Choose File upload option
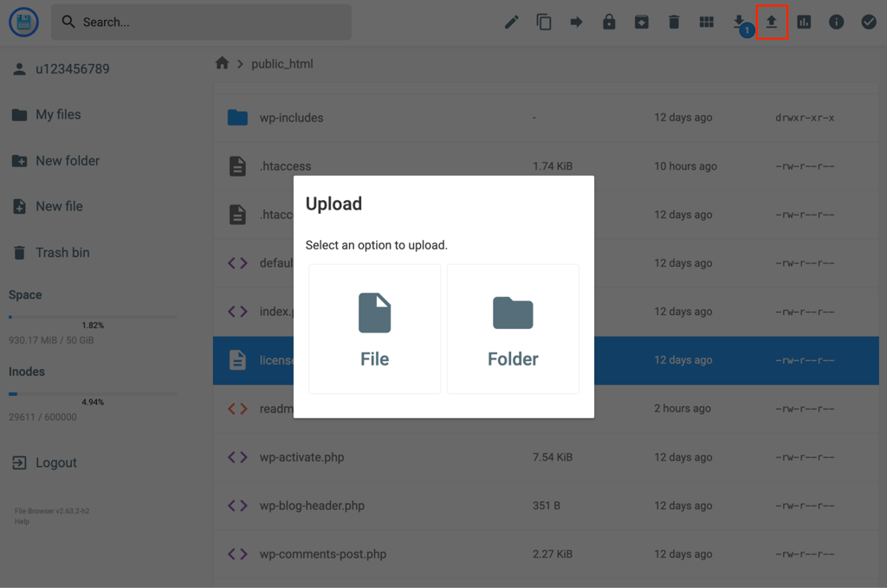The image size is (887, 588). click(x=374, y=328)
